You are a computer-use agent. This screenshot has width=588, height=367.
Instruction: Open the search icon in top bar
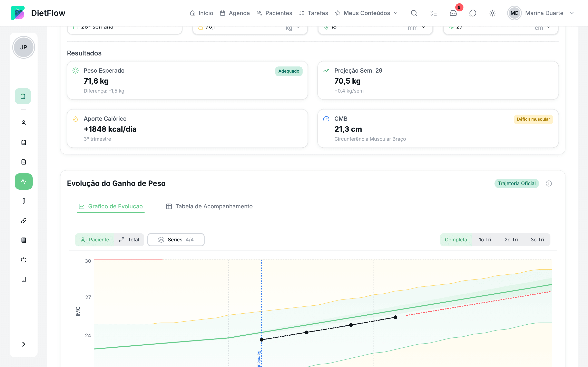(x=414, y=13)
